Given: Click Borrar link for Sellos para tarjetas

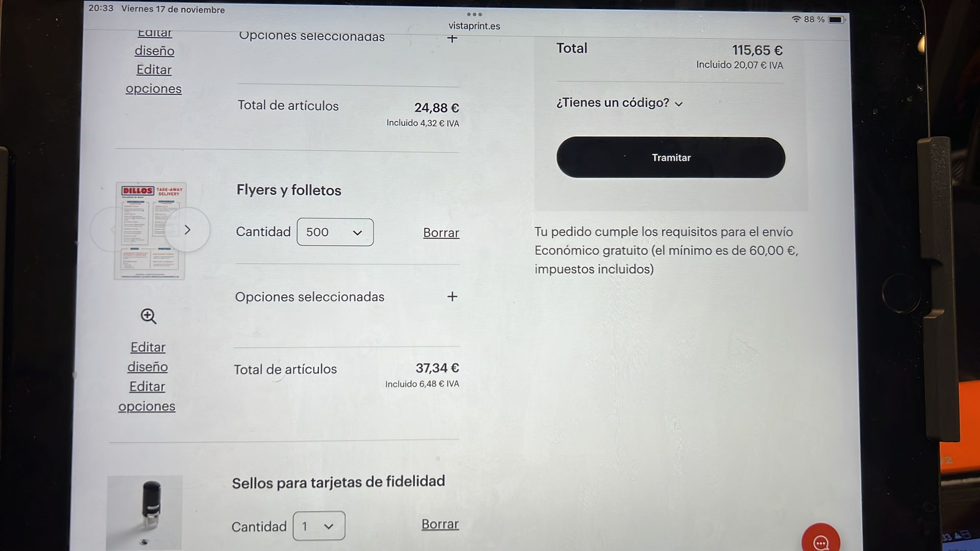Looking at the screenshot, I should pos(440,524).
